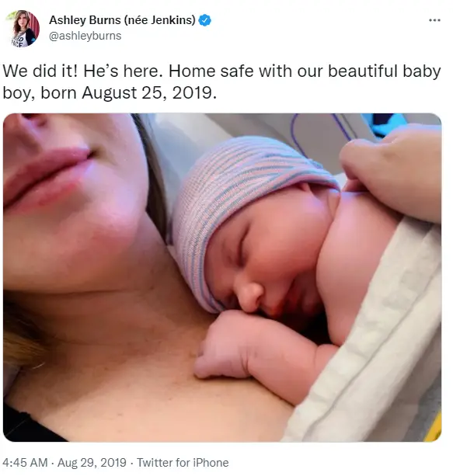Click the words "born August 25, 2019"
The image size is (453, 476).
click(x=128, y=92)
